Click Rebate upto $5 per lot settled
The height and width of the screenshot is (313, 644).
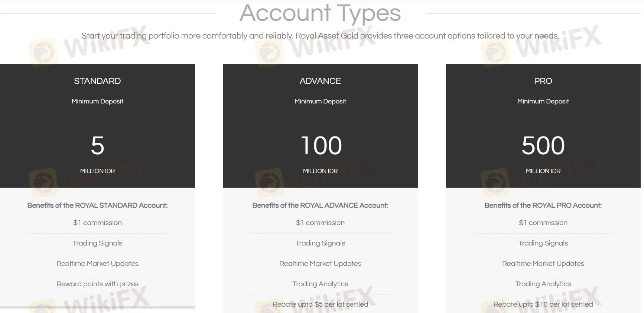tap(320, 304)
